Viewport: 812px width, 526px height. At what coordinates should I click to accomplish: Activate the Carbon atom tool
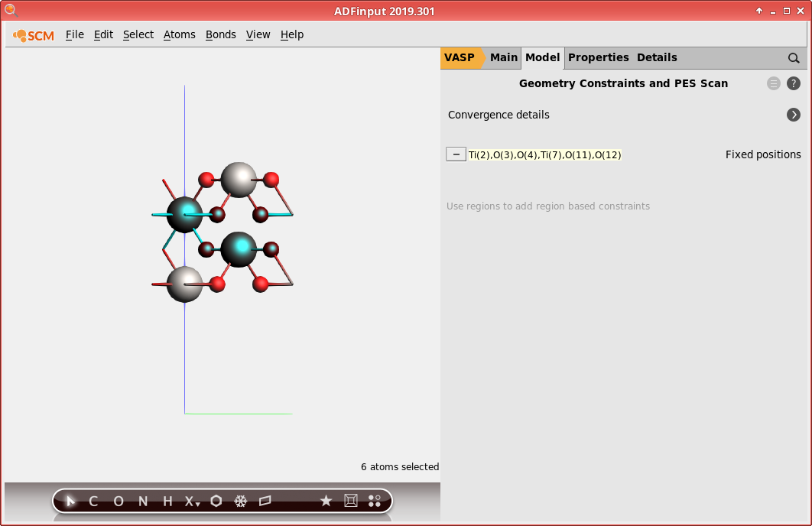[x=93, y=501]
